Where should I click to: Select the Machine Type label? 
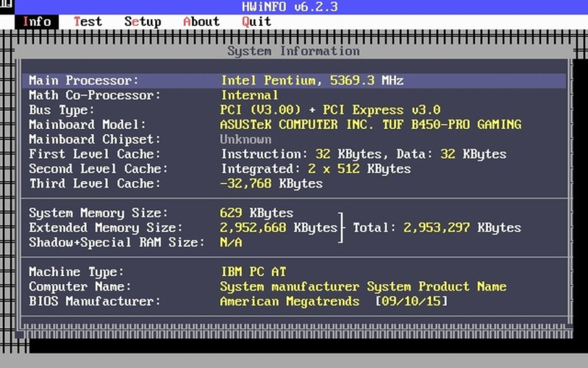click(x=76, y=272)
